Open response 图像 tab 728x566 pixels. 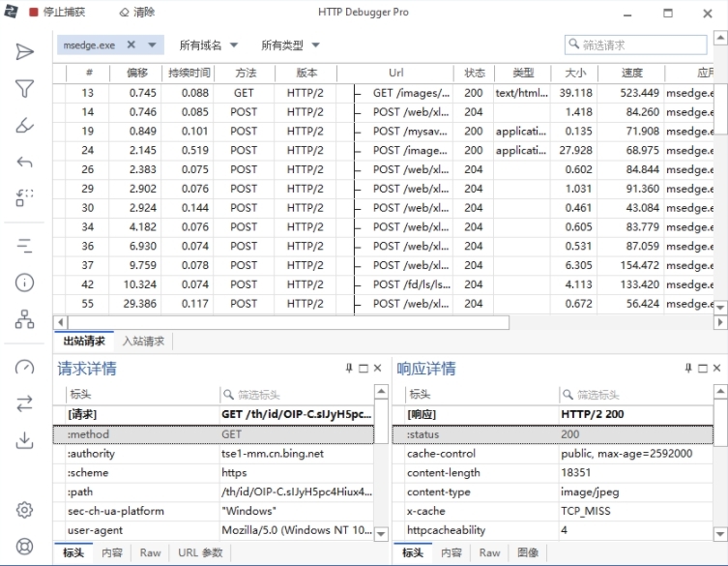pos(528,552)
